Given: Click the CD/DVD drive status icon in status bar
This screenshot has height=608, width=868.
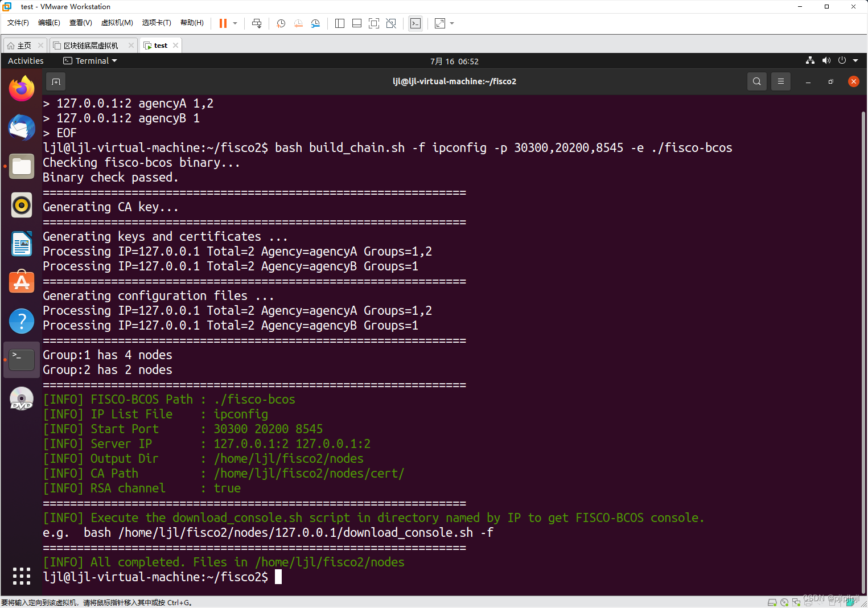Looking at the screenshot, I should click(784, 602).
